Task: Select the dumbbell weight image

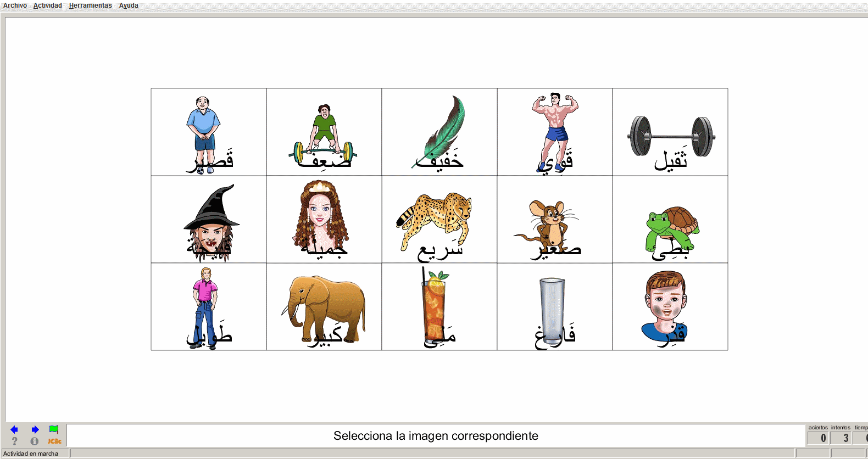Action: tap(670, 132)
